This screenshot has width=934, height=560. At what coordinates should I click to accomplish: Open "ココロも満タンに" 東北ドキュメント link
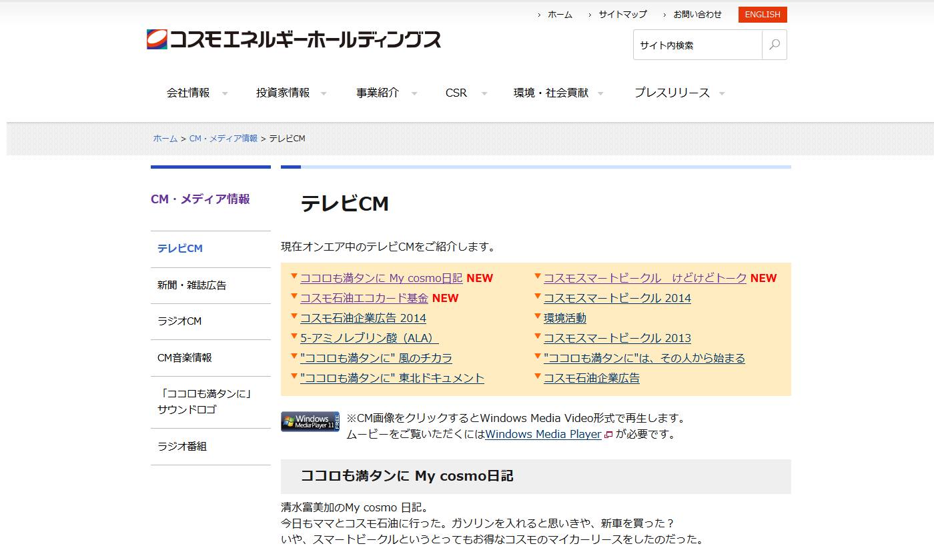click(x=392, y=378)
